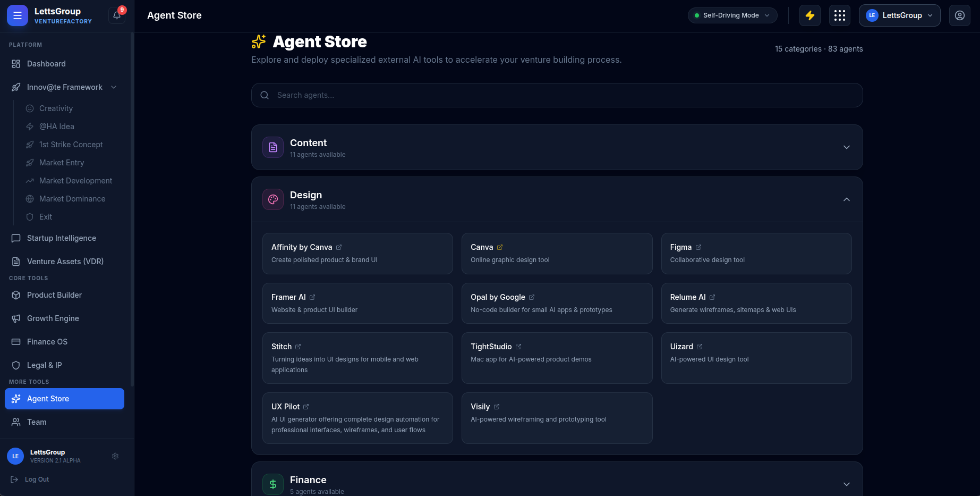Screen dimensions: 980x496
Task: Open the Framer AI agent card
Action: point(357,303)
